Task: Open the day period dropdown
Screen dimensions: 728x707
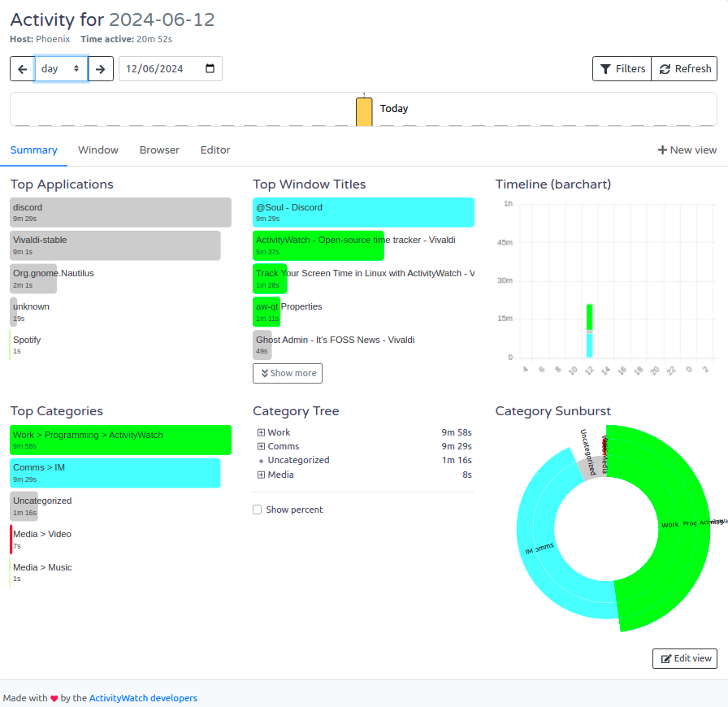Action: [x=60, y=68]
